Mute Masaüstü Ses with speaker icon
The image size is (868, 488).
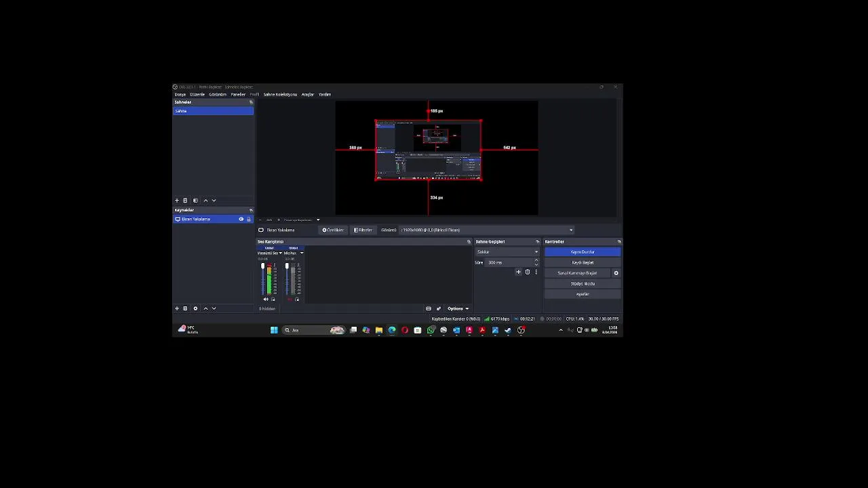(266, 299)
